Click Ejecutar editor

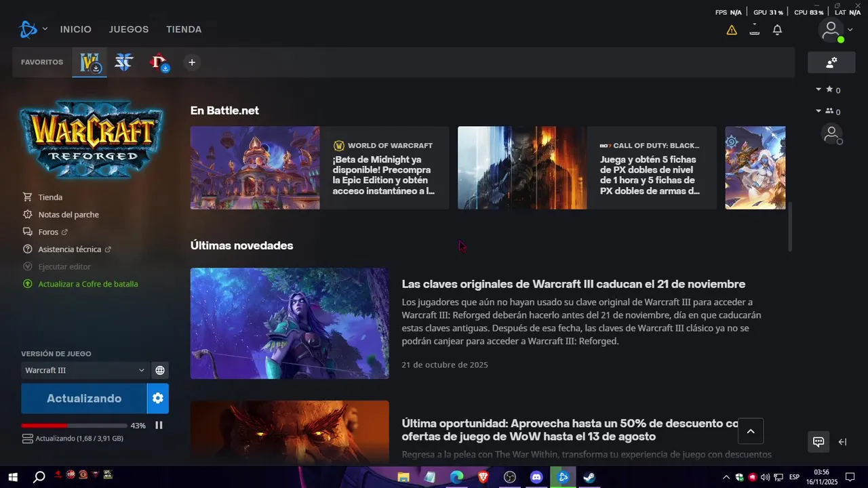(x=64, y=267)
